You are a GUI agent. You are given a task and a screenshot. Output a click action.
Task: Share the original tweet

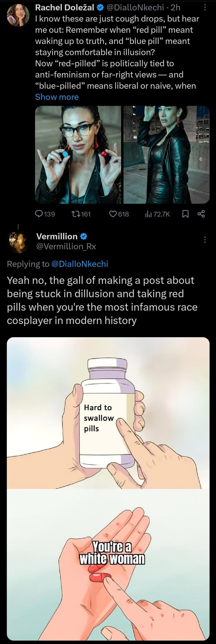click(x=201, y=214)
